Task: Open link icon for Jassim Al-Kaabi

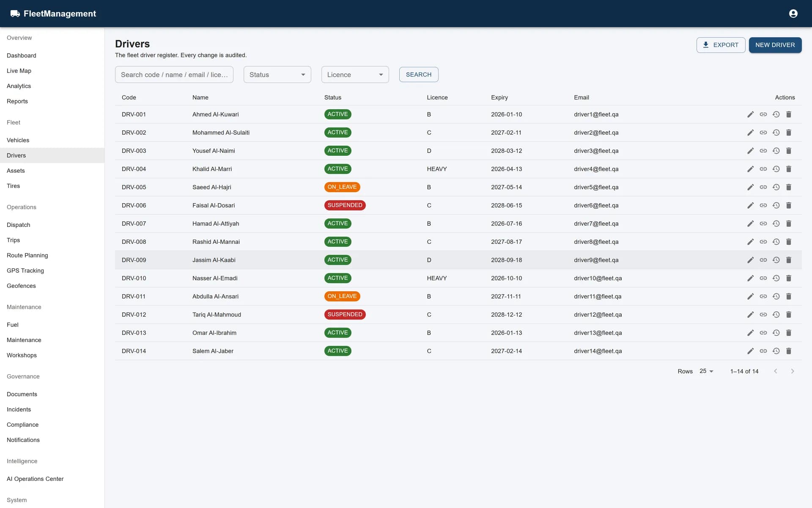Action: click(x=763, y=260)
